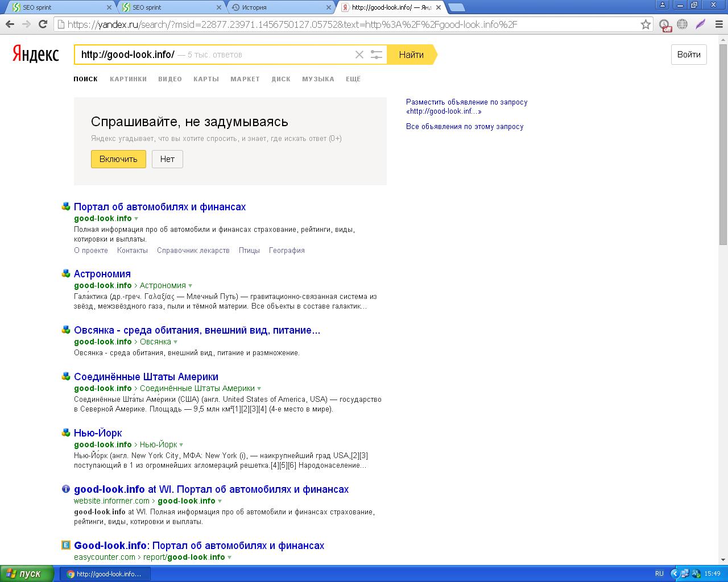Expand dropdown arrow after good-look.info first result
Viewport: 728px width, 582px height.
(136, 219)
